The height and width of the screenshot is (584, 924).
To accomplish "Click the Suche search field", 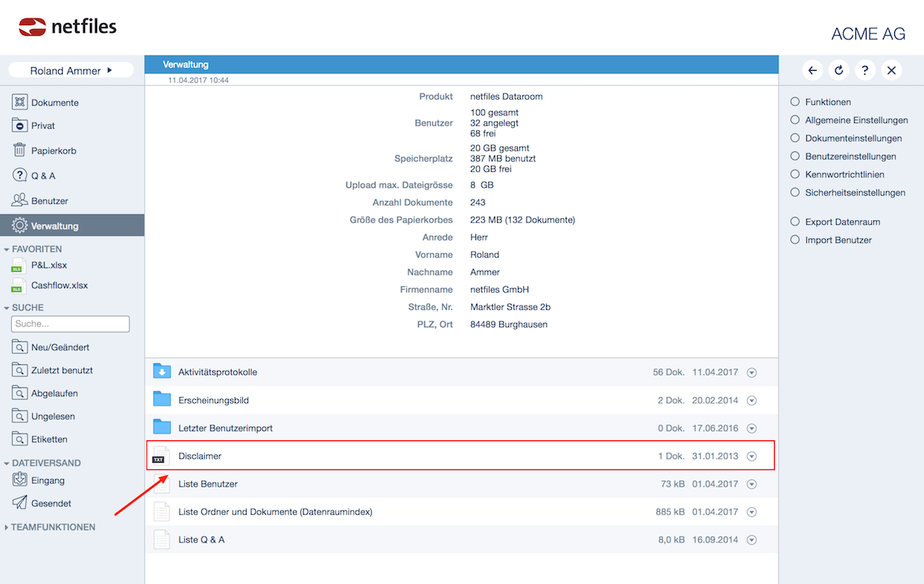I will (x=70, y=324).
